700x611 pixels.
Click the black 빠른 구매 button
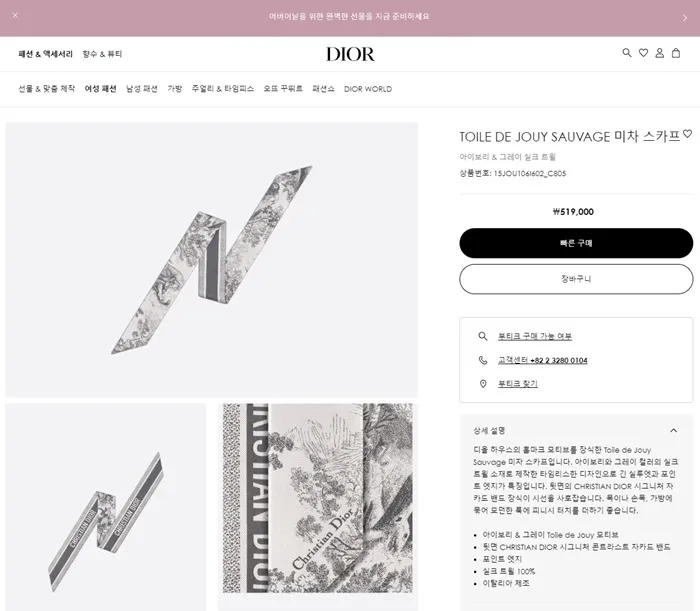click(576, 243)
